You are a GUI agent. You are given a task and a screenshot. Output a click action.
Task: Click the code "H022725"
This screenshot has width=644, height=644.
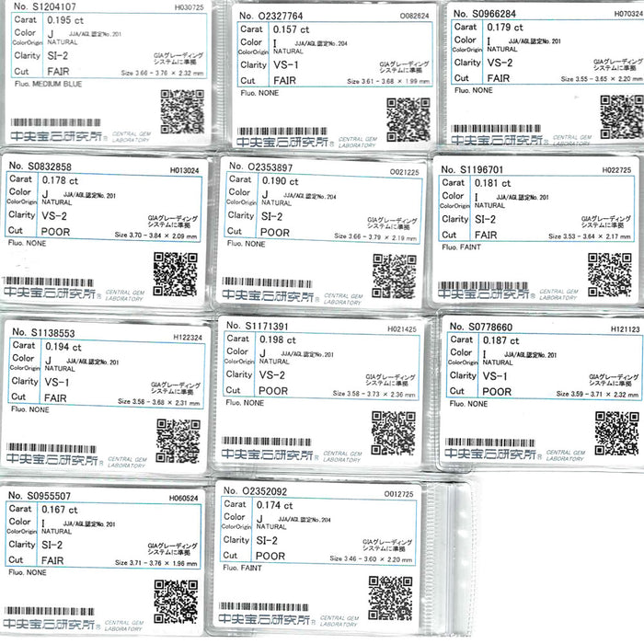coord(616,170)
